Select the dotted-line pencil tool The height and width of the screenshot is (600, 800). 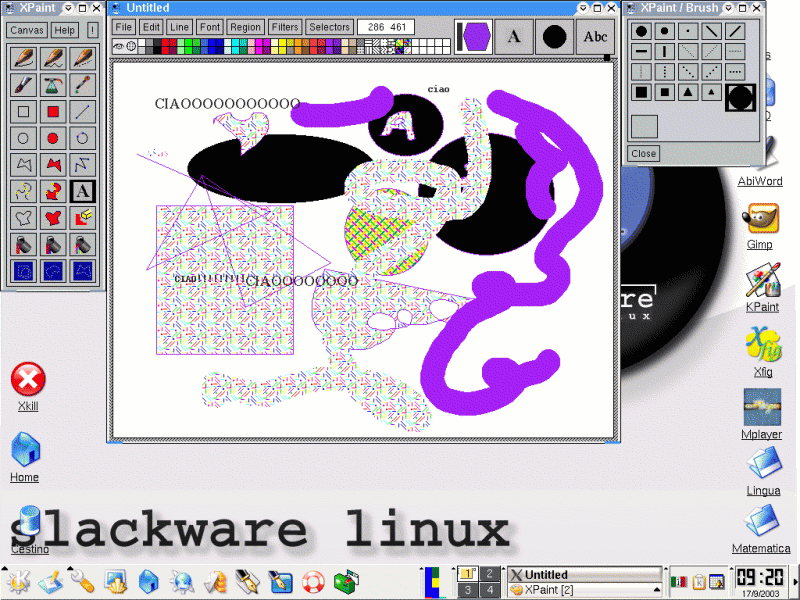tap(83, 58)
